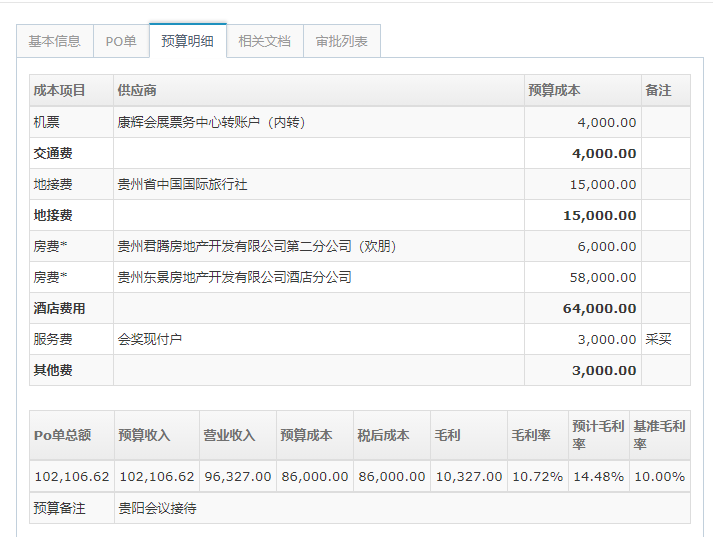Click the 供应商 column header
The height and width of the screenshot is (537, 713).
pyautogui.click(x=137, y=90)
